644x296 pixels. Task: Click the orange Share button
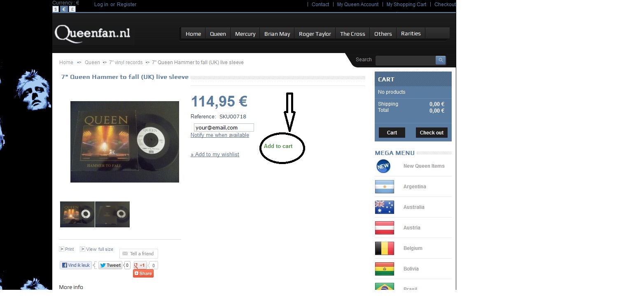click(x=143, y=273)
